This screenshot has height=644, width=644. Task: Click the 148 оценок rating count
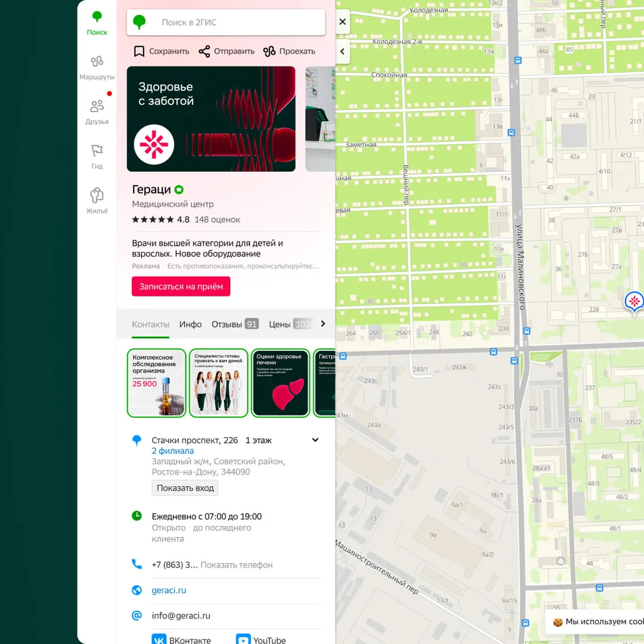[217, 219]
